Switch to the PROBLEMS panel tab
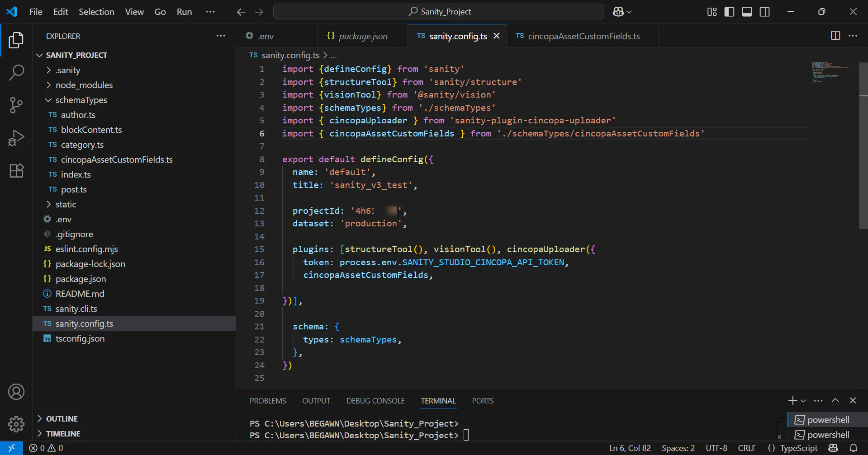This screenshot has width=868, height=455. (x=268, y=401)
